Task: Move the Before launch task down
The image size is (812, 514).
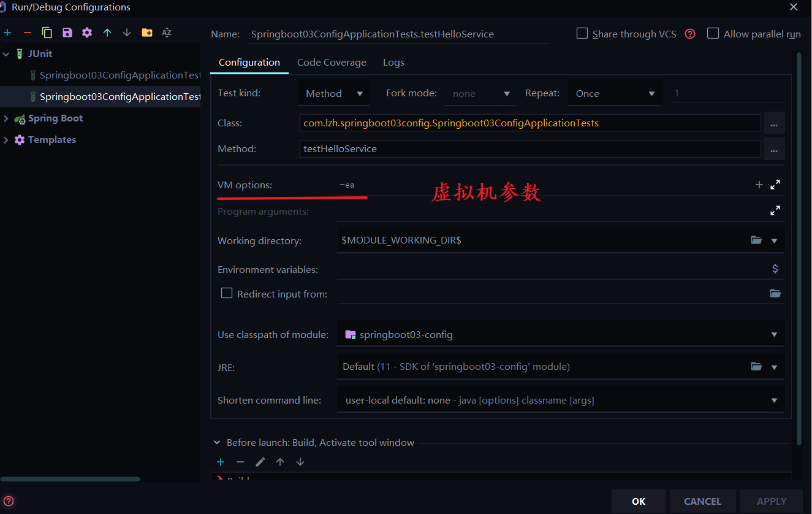Action: (300, 462)
